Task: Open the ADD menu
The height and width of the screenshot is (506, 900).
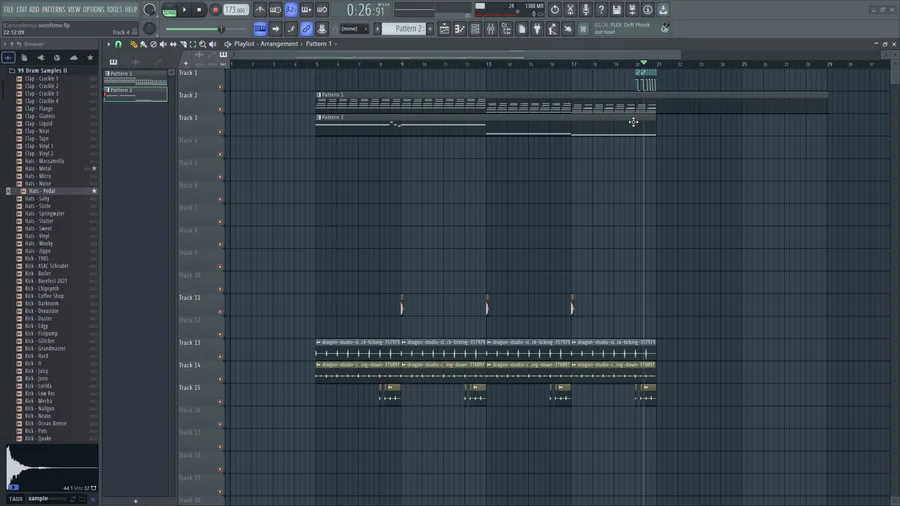Action: pyautogui.click(x=34, y=9)
